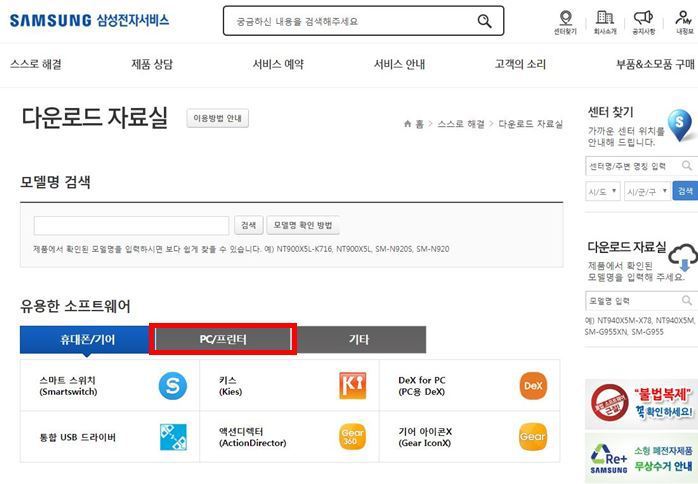Image resolution: width=698 pixels, height=484 pixels.
Task: Click 스스로 해결 breadcrumb link
Action: [461, 124]
